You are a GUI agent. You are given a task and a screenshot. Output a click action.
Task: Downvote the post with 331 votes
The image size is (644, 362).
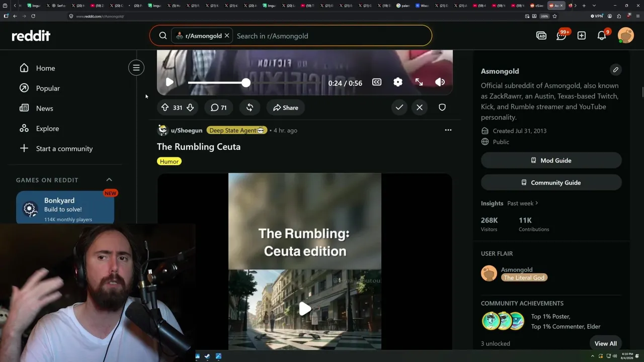190,107
